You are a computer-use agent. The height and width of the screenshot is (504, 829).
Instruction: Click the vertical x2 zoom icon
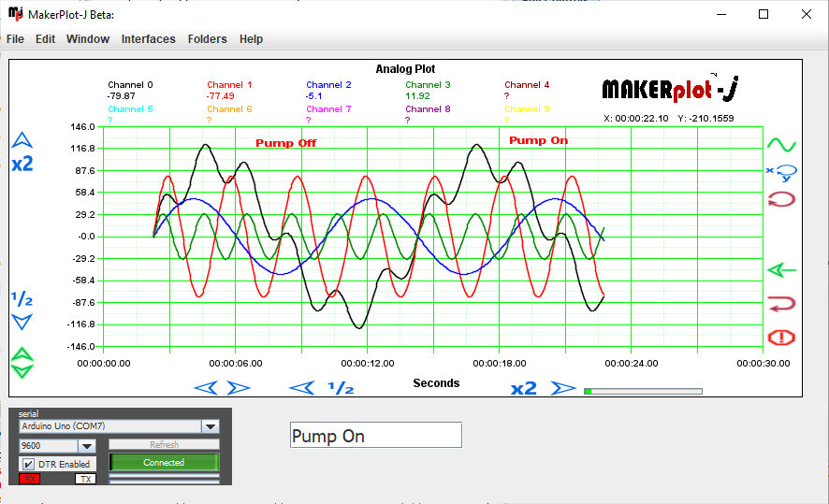[x=22, y=164]
